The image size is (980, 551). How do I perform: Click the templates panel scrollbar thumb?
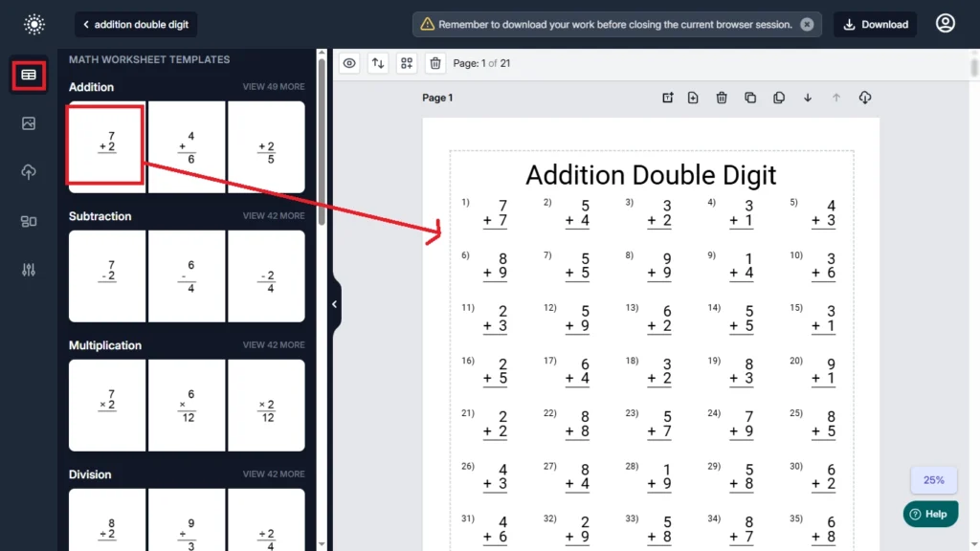click(322, 142)
